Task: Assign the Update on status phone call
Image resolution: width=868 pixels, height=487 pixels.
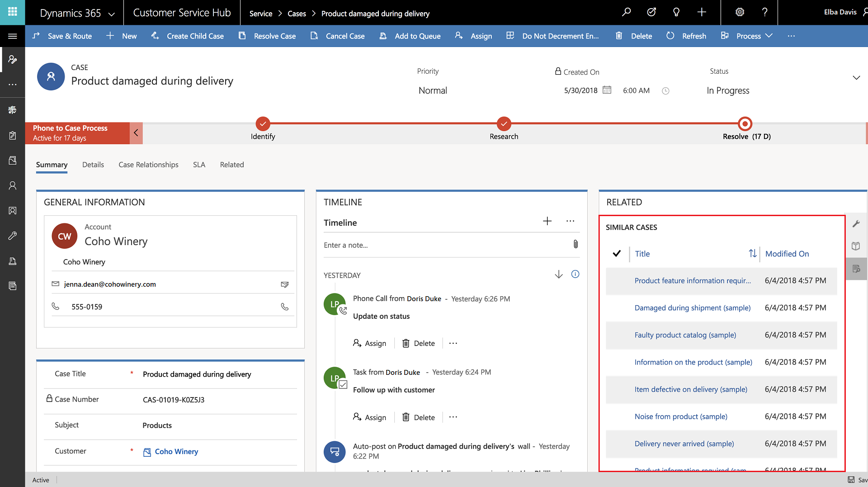Action: pos(369,343)
